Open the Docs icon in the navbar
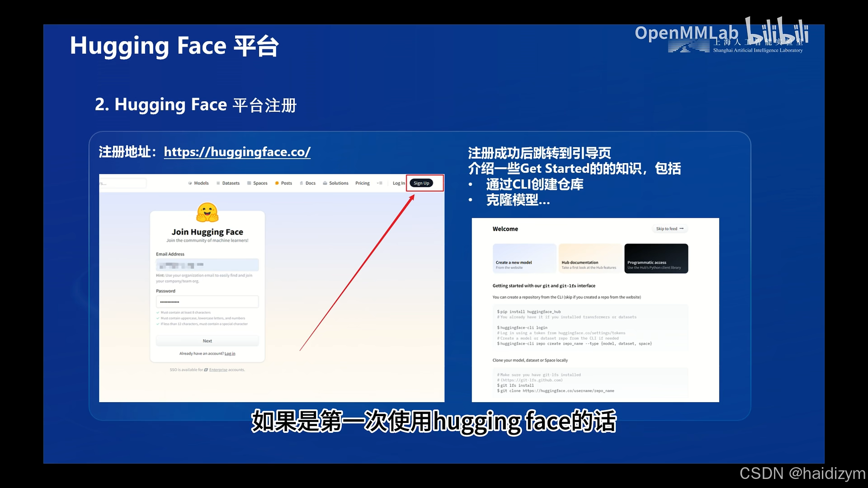This screenshot has height=488, width=868. [x=301, y=183]
